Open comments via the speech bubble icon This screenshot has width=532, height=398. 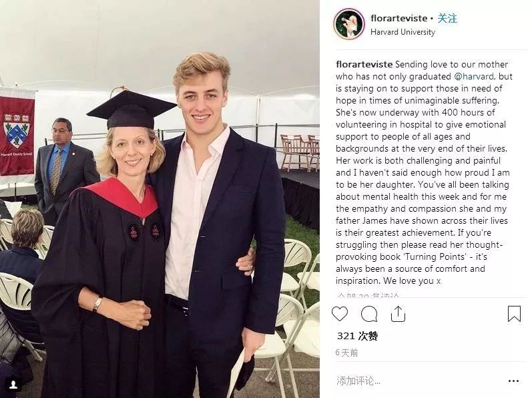(369, 314)
